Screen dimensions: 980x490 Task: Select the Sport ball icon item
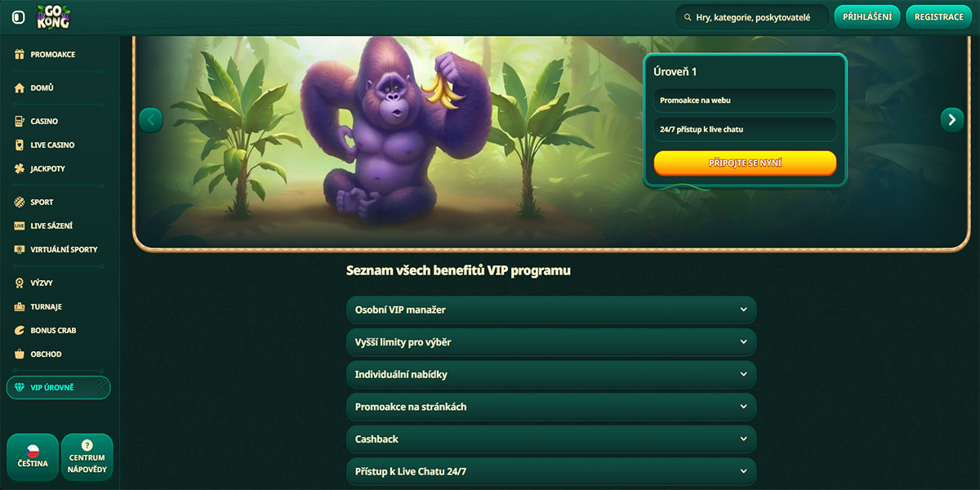click(x=20, y=202)
